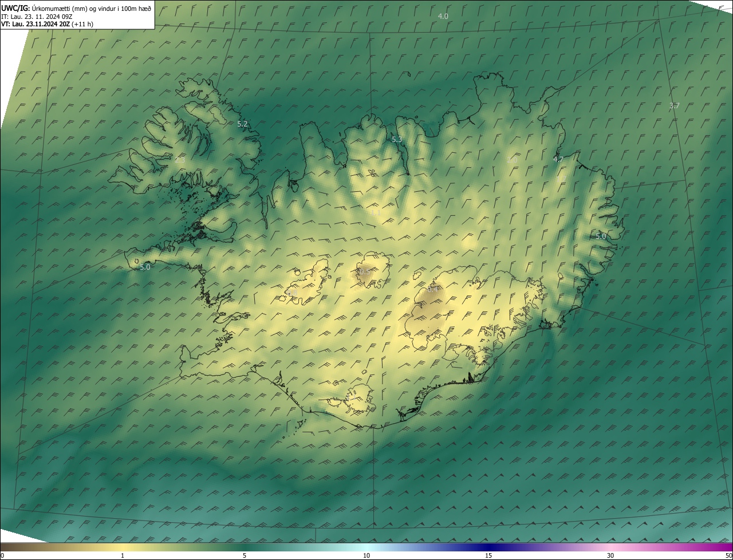Image resolution: width=733 pixels, height=560 pixels.
Task: Click the color scale bar at the dark green 5 mark
Action: [245, 547]
